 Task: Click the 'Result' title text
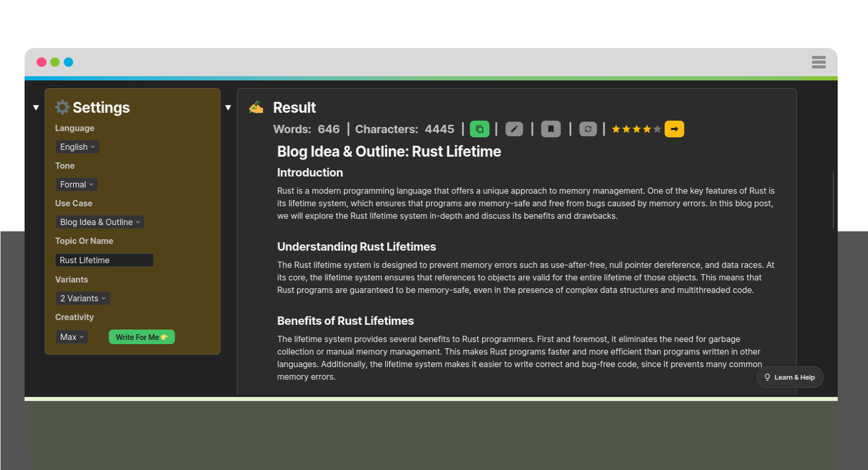294,107
